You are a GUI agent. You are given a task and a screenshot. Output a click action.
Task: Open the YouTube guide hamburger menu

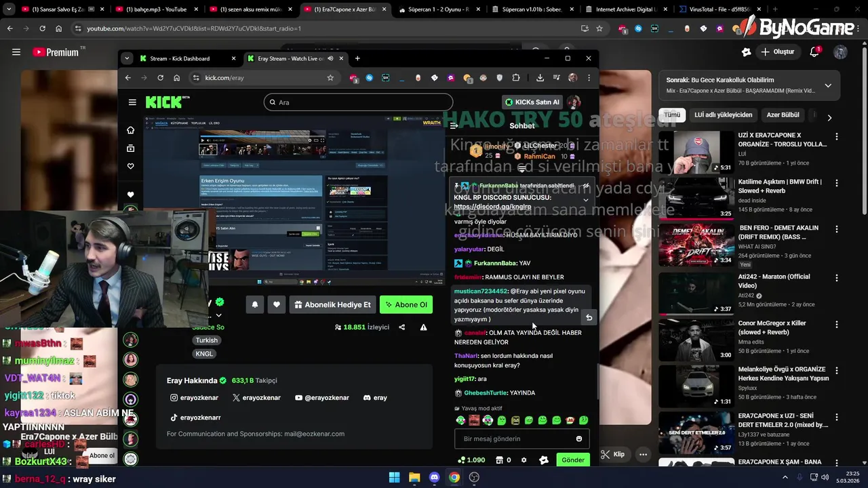pos(16,52)
